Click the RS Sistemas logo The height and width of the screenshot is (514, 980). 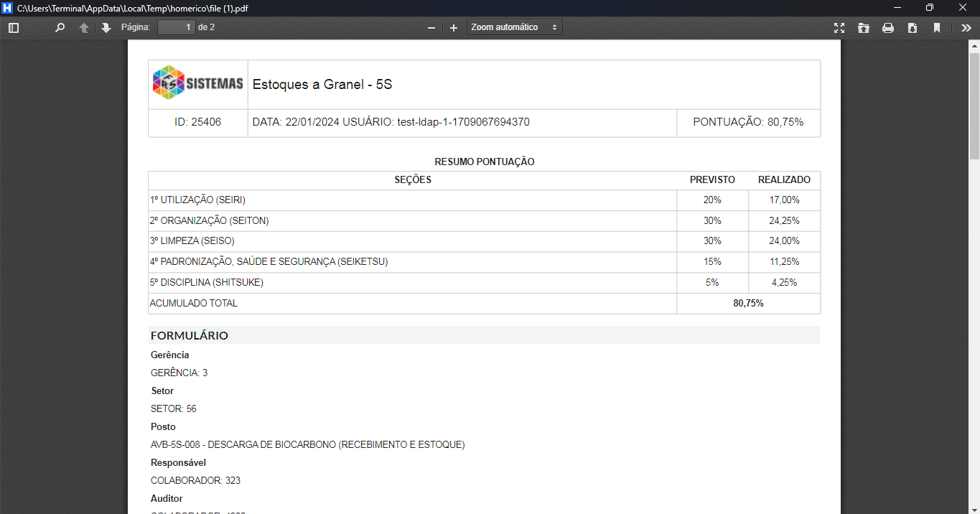click(x=198, y=83)
